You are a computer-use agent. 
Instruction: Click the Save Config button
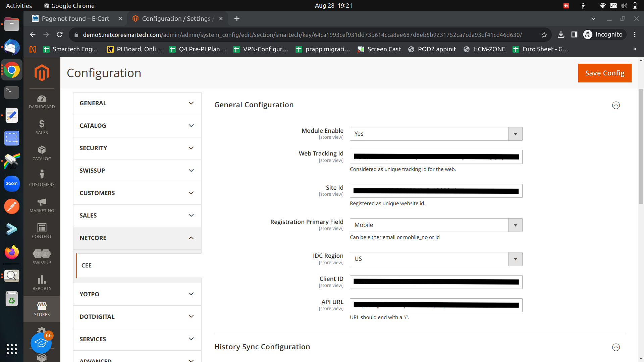(604, 73)
